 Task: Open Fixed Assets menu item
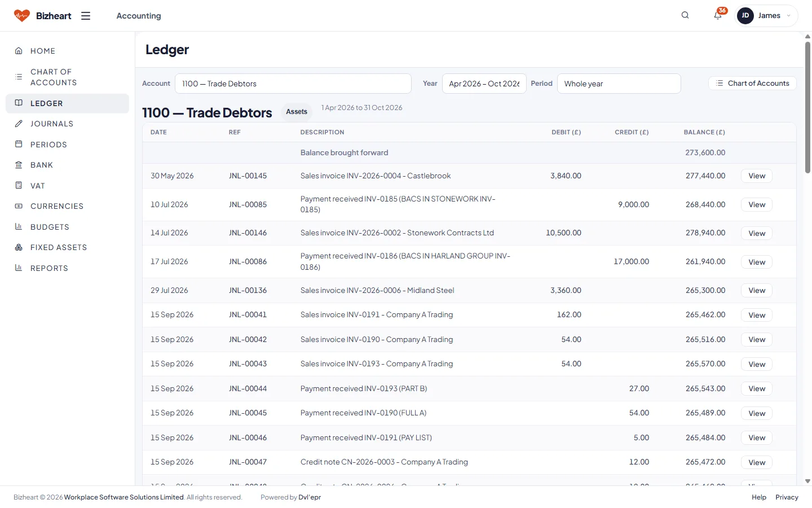tap(67, 247)
